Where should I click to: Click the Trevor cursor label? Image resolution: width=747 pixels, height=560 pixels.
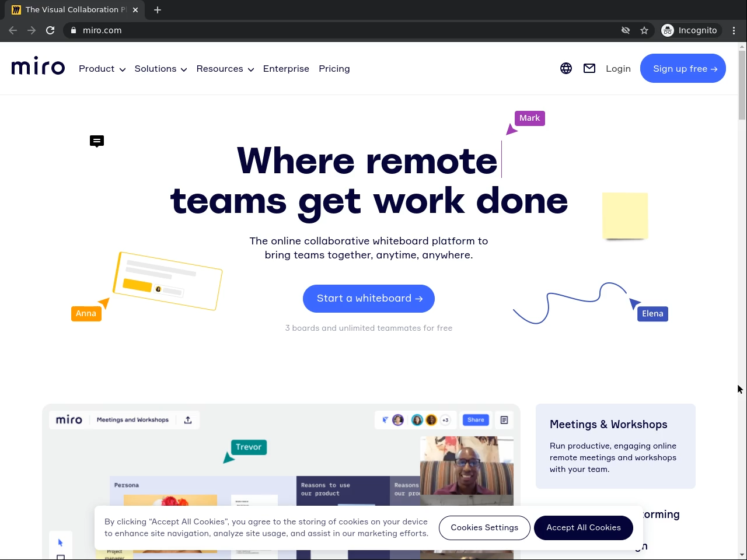pyautogui.click(x=249, y=447)
